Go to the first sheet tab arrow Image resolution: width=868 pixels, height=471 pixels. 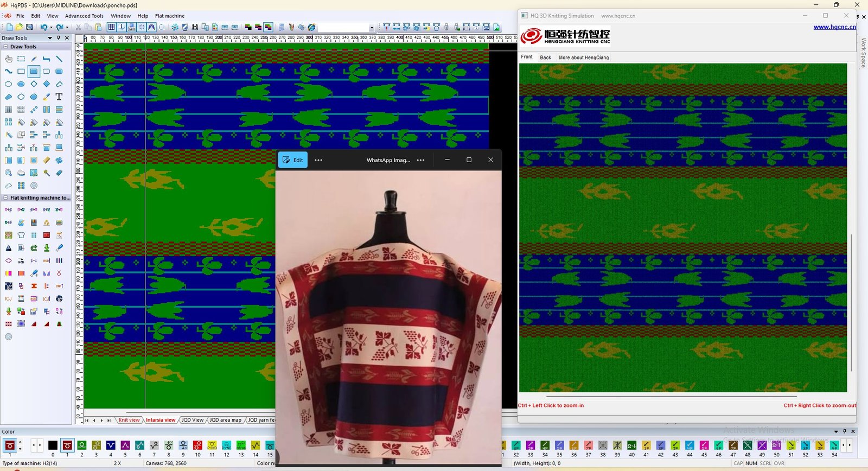[x=87, y=421]
